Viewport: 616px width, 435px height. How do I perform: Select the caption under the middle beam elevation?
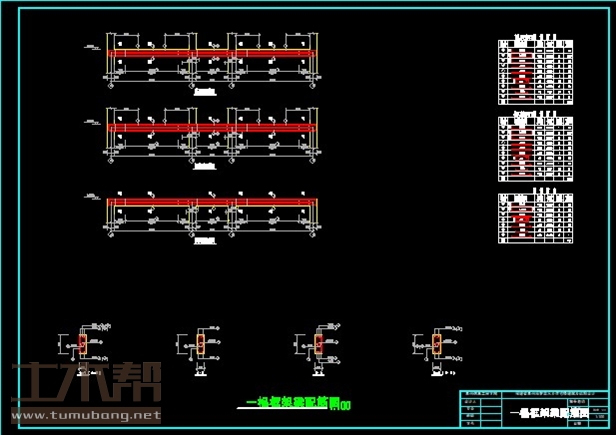[206, 167]
